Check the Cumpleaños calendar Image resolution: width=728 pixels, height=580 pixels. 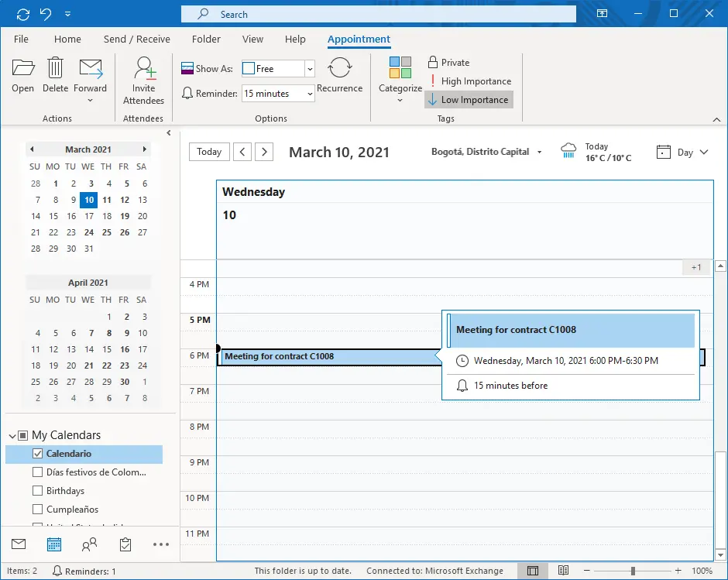pos(38,510)
